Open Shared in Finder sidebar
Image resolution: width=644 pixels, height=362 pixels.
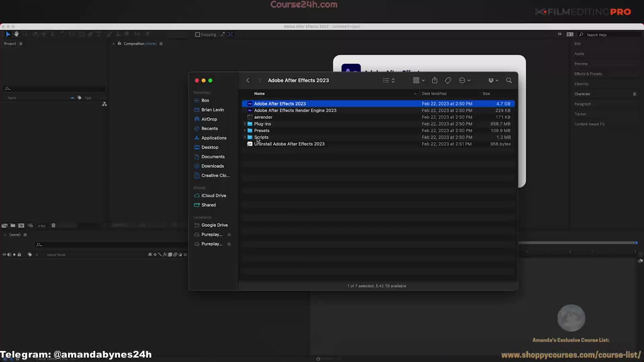tap(208, 205)
